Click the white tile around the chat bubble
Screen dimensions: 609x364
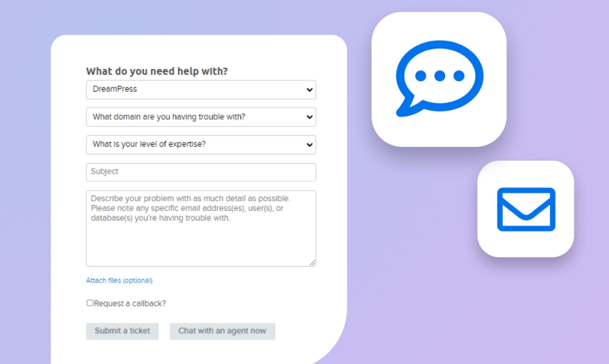point(439,79)
